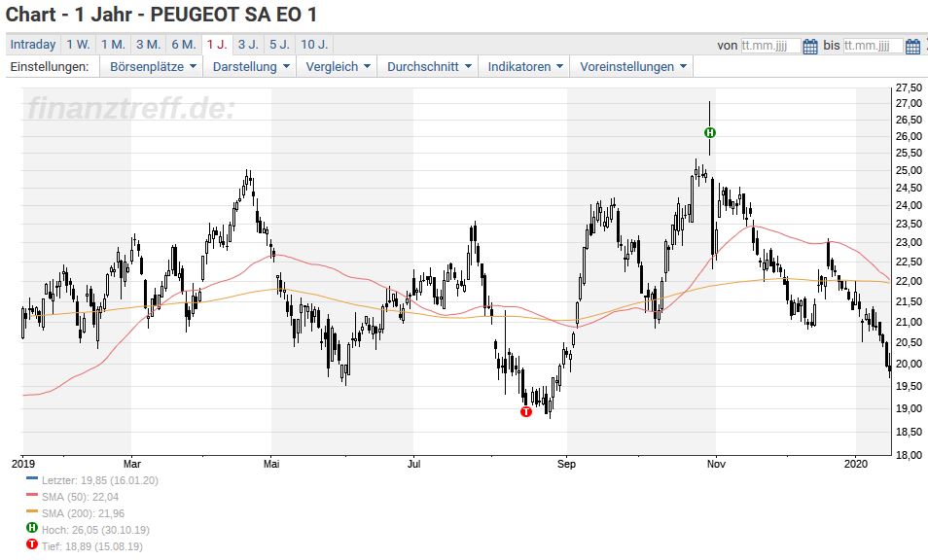
Task: Switch chart to 3 J. range
Action: pyautogui.click(x=249, y=45)
